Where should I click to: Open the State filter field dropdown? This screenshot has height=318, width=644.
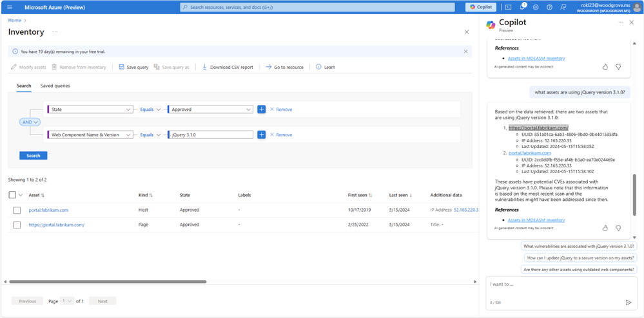[x=90, y=109]
